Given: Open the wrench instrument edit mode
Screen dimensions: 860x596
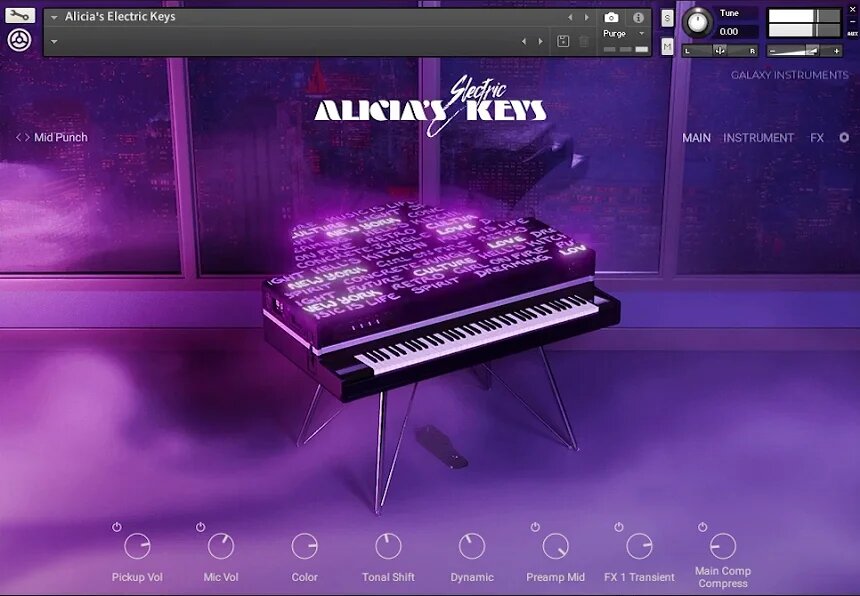Looking at the screenshot, I should 20,15.
